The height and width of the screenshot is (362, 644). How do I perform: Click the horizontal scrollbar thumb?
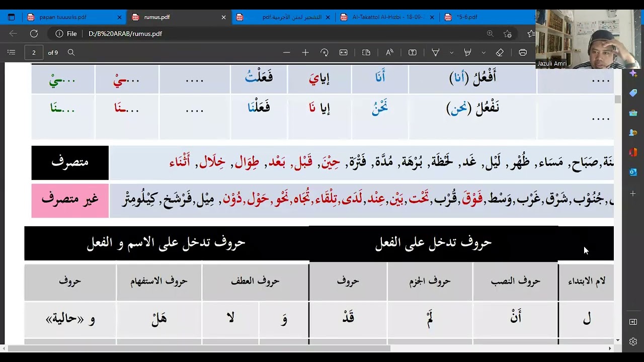click(199, 348)
